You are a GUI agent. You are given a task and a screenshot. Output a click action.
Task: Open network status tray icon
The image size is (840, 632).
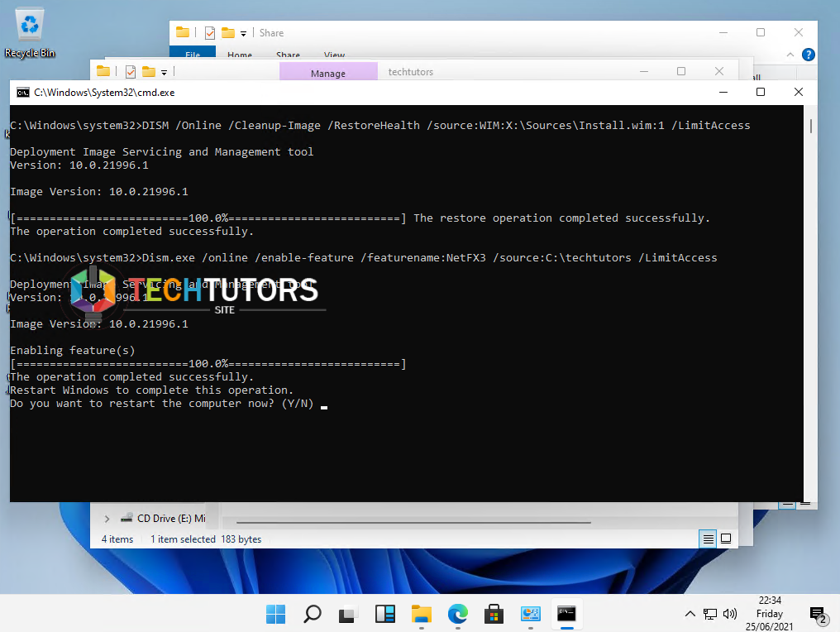click(710, 614)
